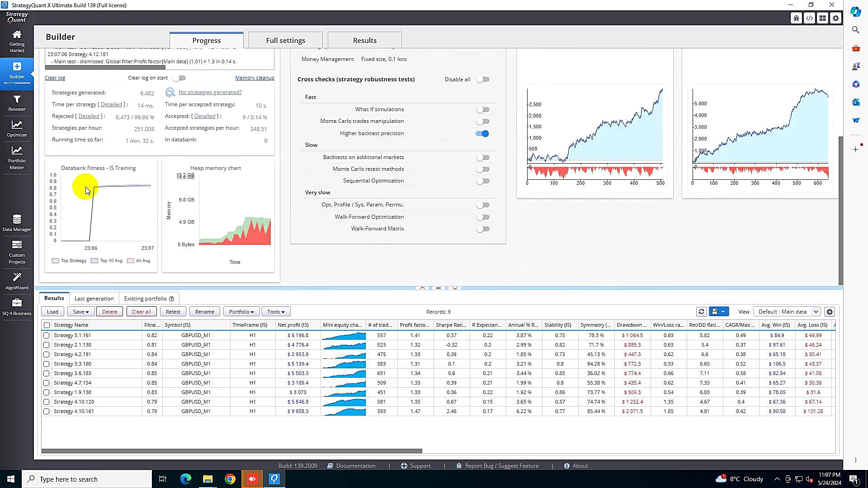Viewport: 868px width, 488px height.
Task: Open Support link in footer
Action: point(415,465)
